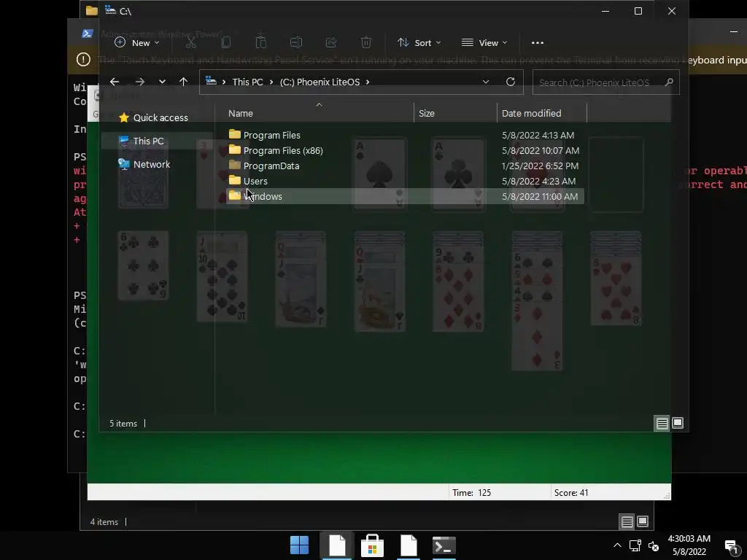The image size is (747, 560).
Task: Click the 8 of hearts Solitaire card
Action: 616,290
